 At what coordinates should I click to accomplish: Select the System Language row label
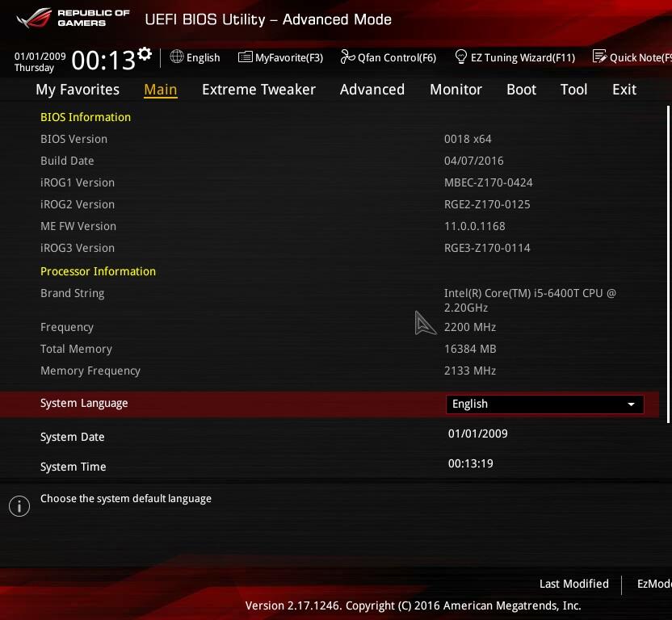click(84, 403)
